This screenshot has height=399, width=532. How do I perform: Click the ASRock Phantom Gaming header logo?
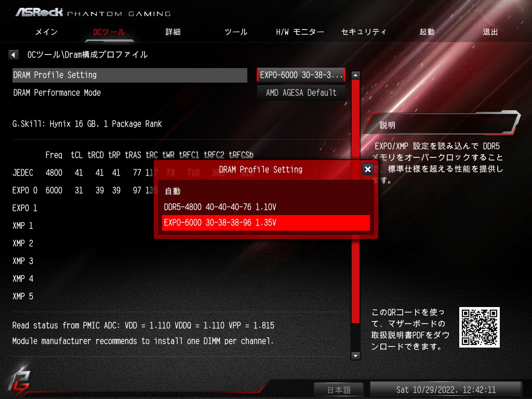93,12
